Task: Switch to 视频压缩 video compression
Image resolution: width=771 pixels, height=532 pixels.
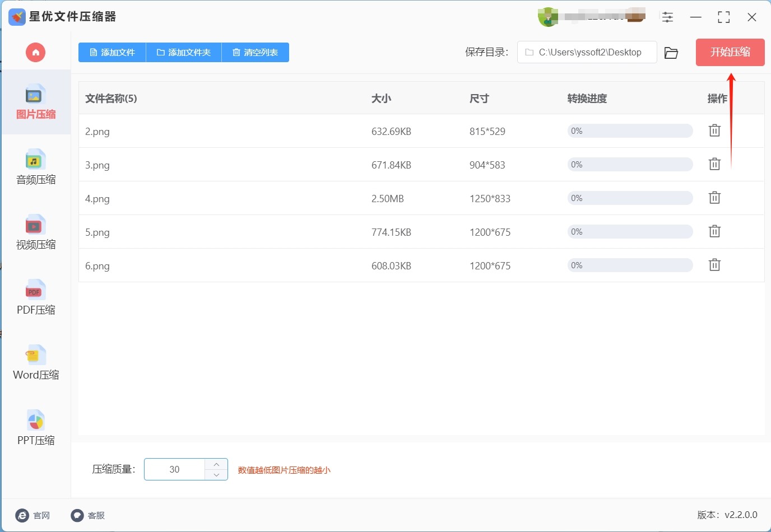Action: 36,232
